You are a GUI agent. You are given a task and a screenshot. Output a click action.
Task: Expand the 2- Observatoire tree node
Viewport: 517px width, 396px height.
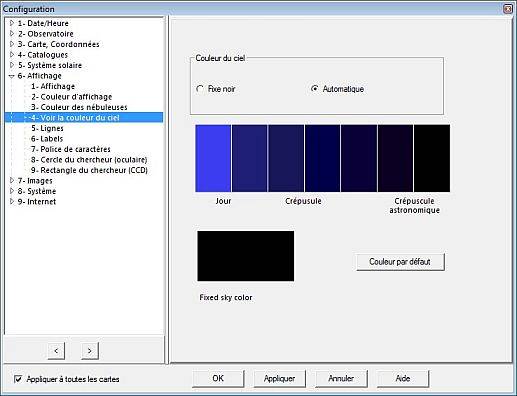pos(12,33)
